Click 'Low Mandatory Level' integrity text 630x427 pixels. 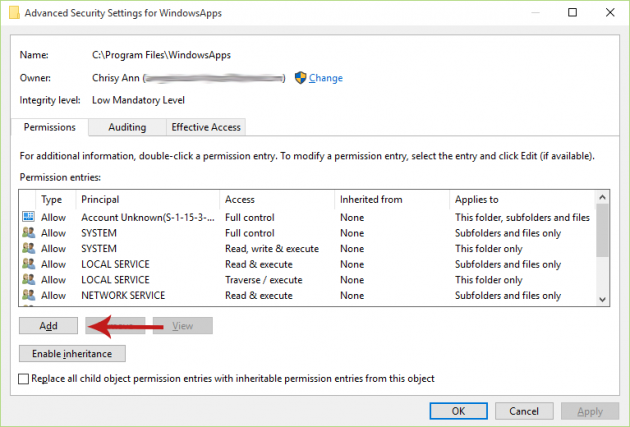coord(138,100)
